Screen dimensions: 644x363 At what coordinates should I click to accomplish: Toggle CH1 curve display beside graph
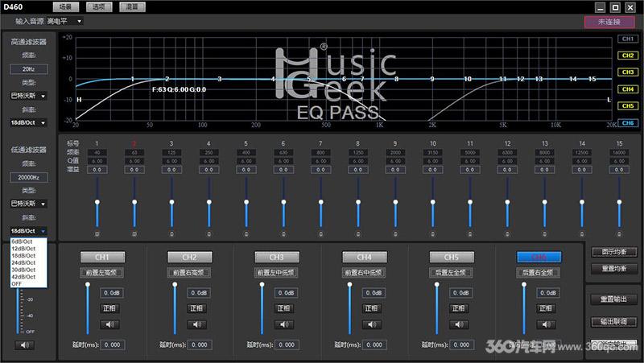point(628,39)
